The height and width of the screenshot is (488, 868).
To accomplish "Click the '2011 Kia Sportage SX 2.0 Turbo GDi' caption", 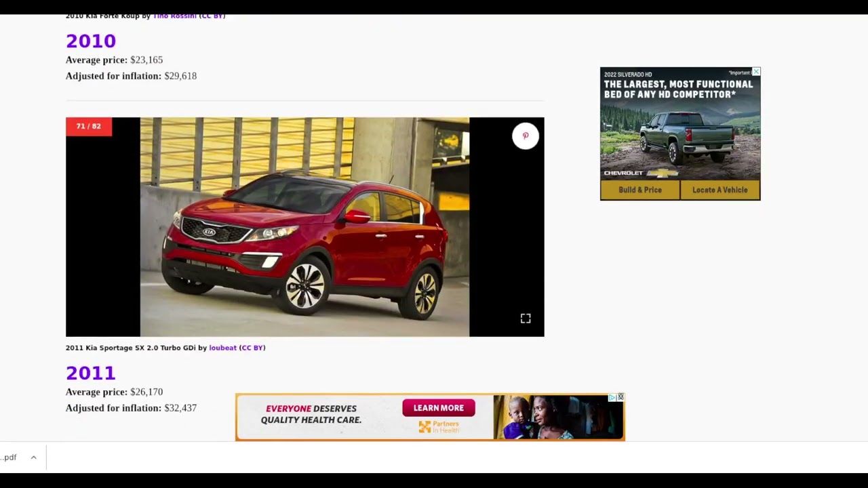I will point(130,348).
